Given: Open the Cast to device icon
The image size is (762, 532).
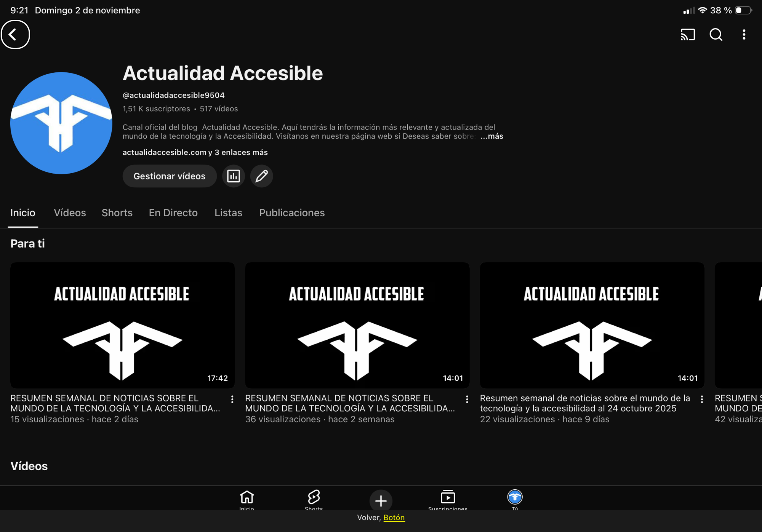Looking at the screenshot, I should 688,35.
